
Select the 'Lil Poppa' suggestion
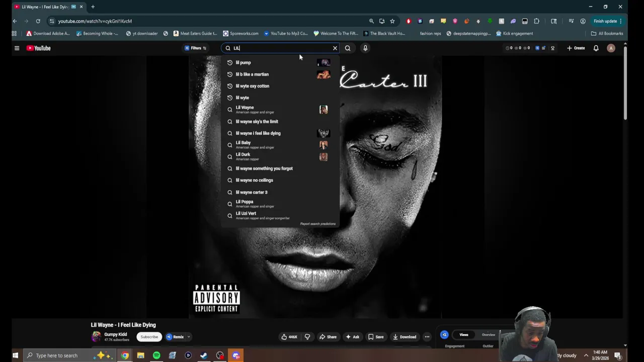(x=280, y=204)
